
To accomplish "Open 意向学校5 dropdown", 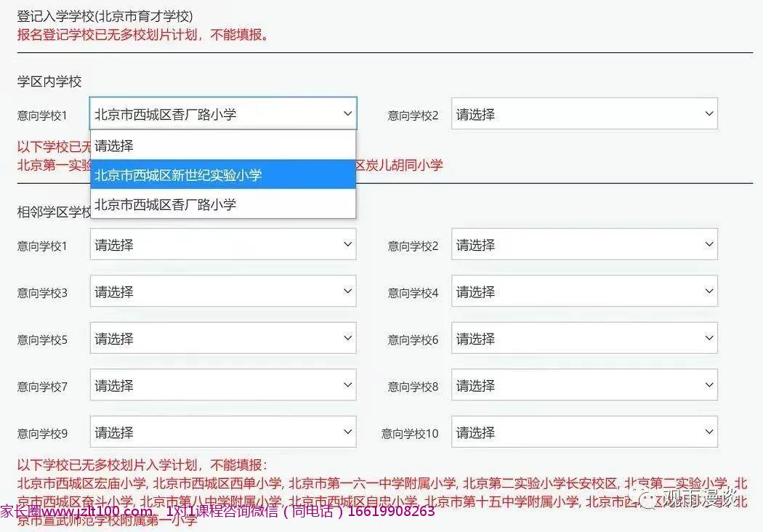I will click(223, 338).
